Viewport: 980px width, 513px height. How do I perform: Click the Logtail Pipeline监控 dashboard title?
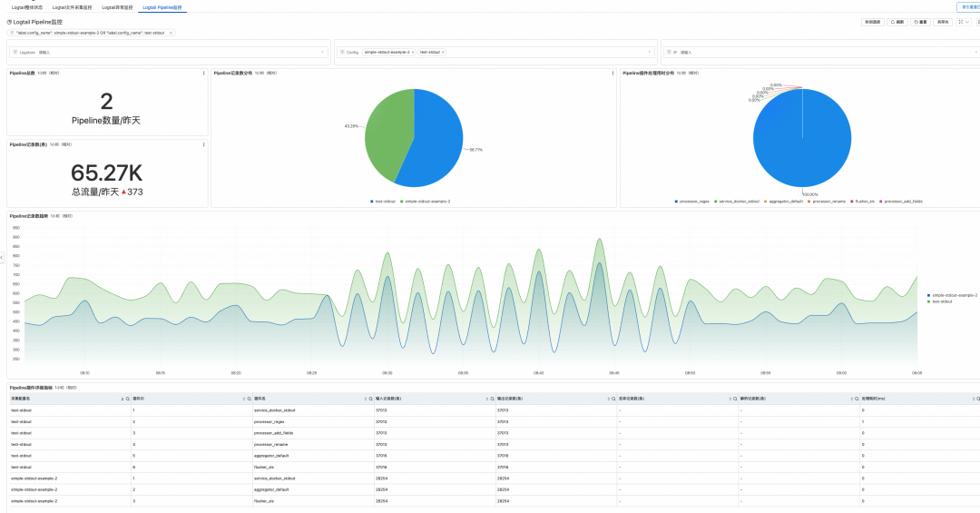(37, 22)
